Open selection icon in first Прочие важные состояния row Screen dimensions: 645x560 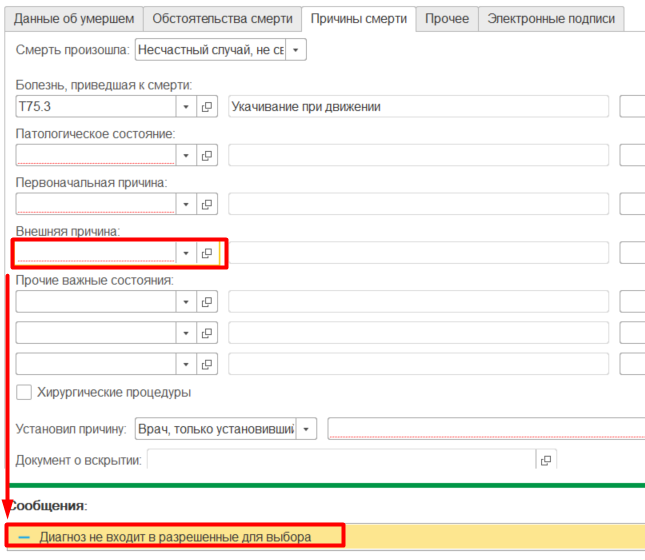coord(207,301)
